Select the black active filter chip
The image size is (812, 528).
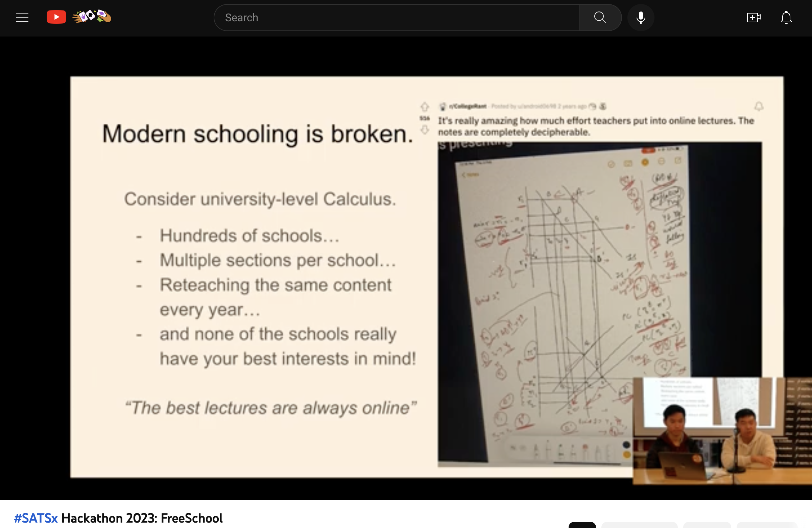coord(582,525)
